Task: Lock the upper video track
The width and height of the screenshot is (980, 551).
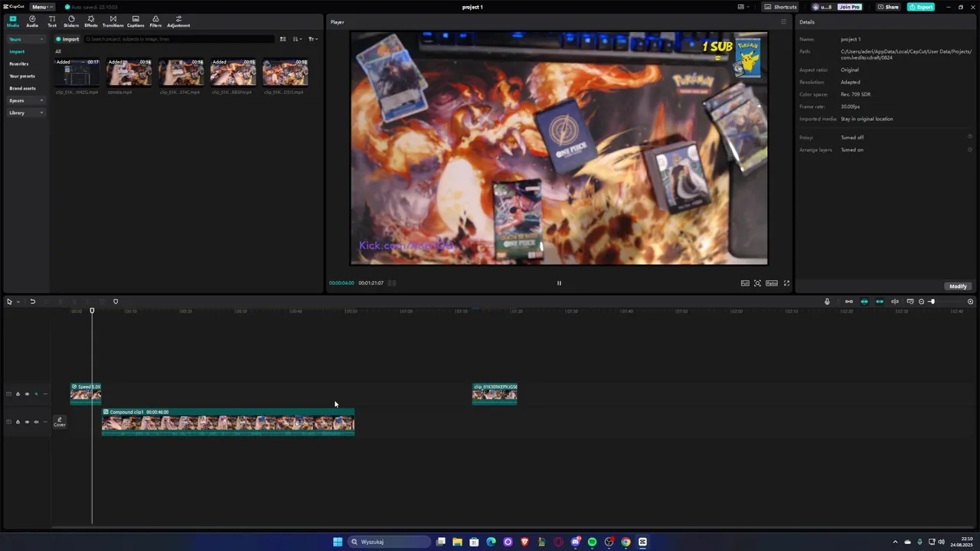Action: [18, 394]
